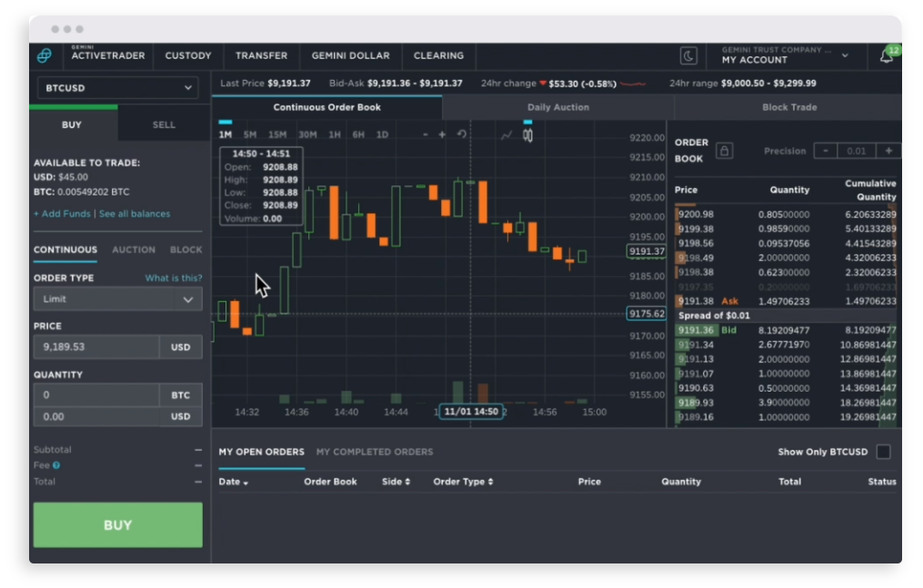Click the Gemini logo icon
923x588 pixels.
click(x=45, y=55)
